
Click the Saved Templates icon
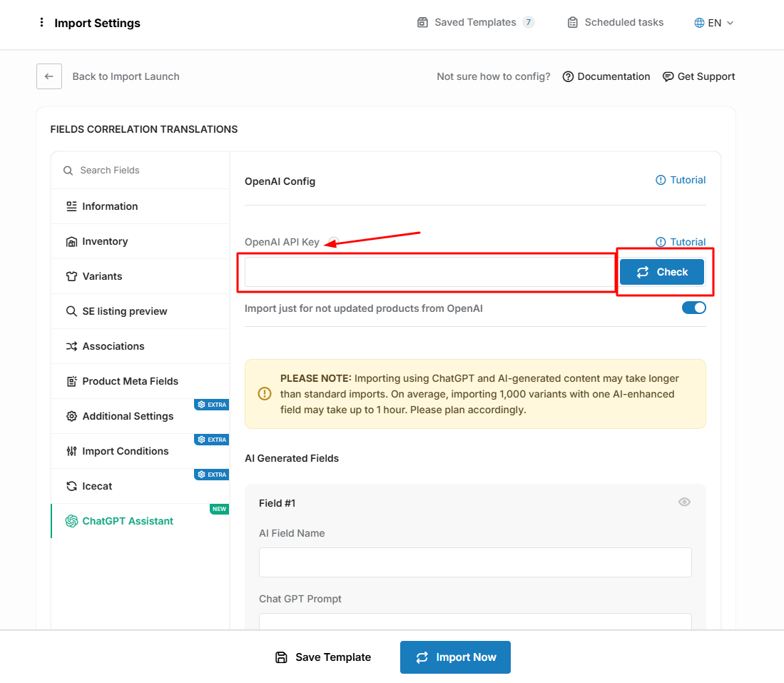(422, 23)
